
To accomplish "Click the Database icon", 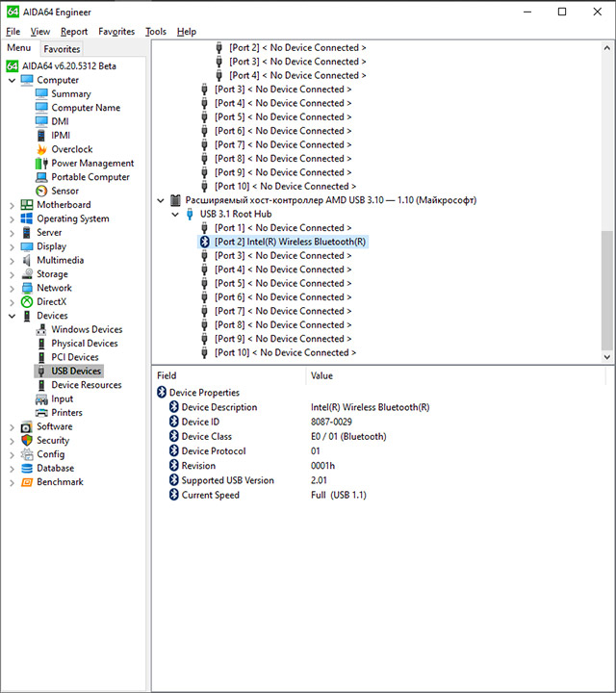I will tap(27, 468).
